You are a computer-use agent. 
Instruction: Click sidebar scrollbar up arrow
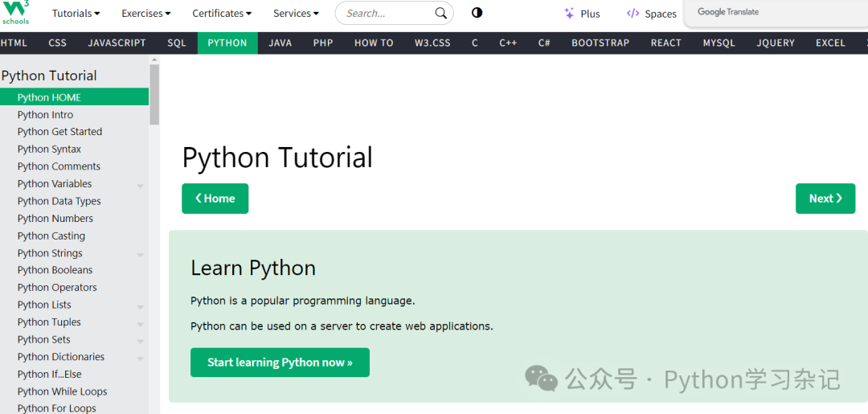154,59
